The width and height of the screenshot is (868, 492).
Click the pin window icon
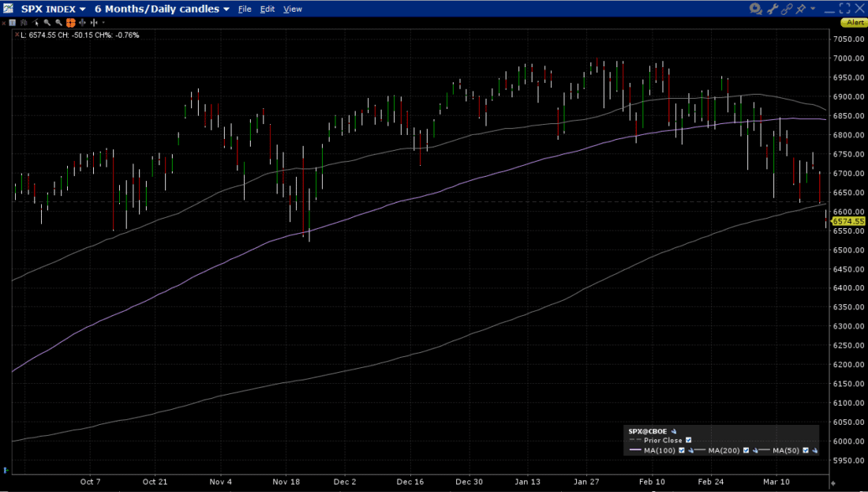(800, 8)
